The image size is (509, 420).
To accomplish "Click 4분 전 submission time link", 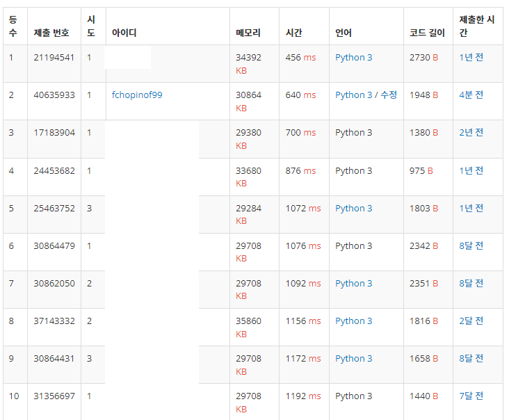I will 471,95.
